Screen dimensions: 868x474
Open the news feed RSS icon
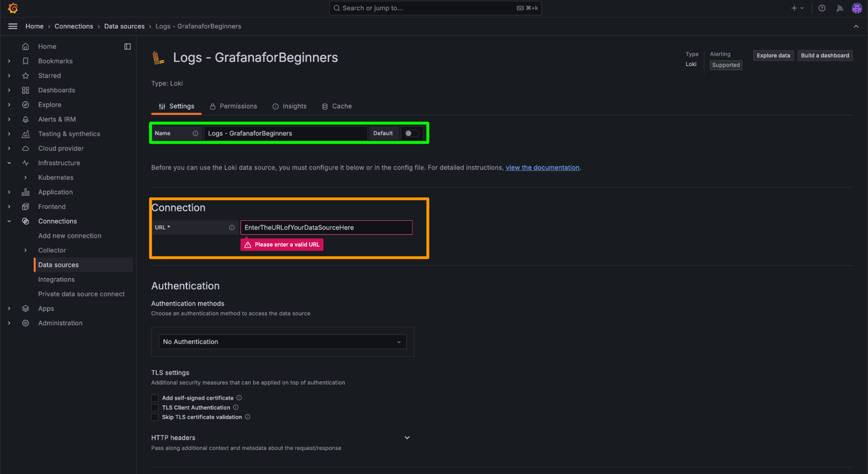(840, 8)
